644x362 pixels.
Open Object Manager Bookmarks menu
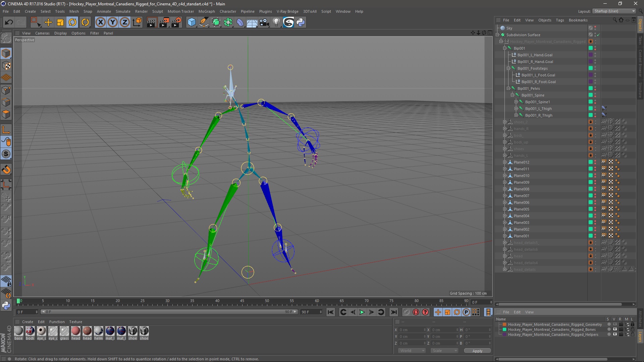point(578,20)
